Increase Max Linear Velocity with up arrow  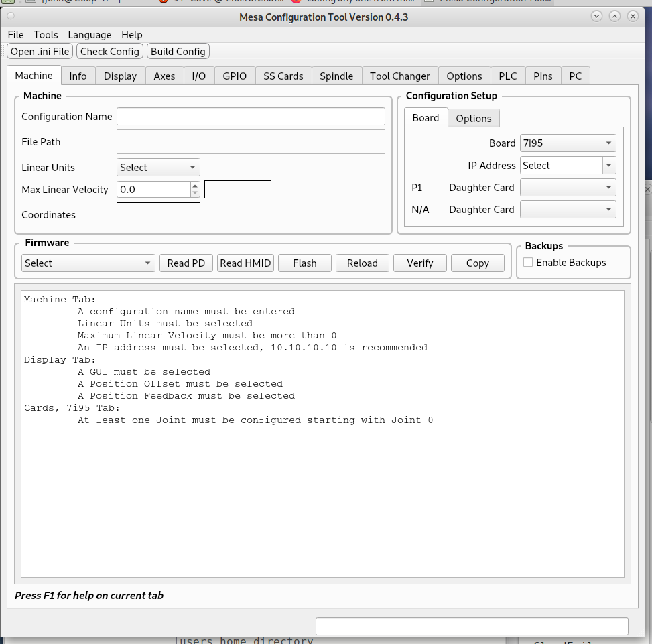(195, 186)
